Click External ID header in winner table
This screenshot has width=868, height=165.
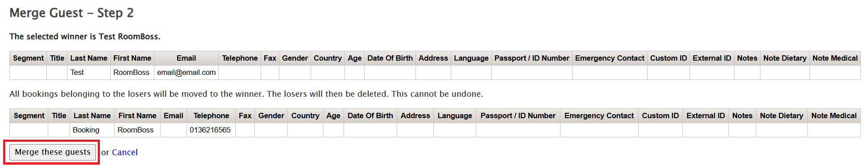click(x=712, y=58)
